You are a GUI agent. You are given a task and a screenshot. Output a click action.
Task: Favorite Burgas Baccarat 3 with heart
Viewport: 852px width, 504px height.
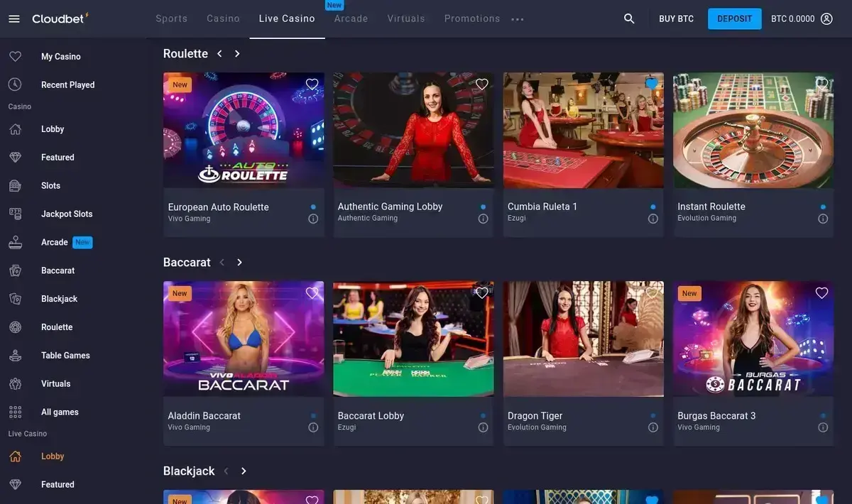[x=821, y=293]
